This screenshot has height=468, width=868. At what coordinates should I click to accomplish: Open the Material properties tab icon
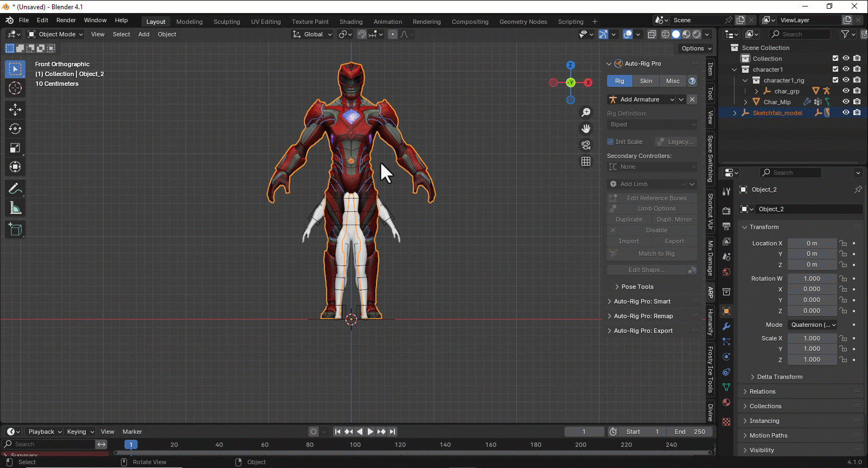[726, 402]
